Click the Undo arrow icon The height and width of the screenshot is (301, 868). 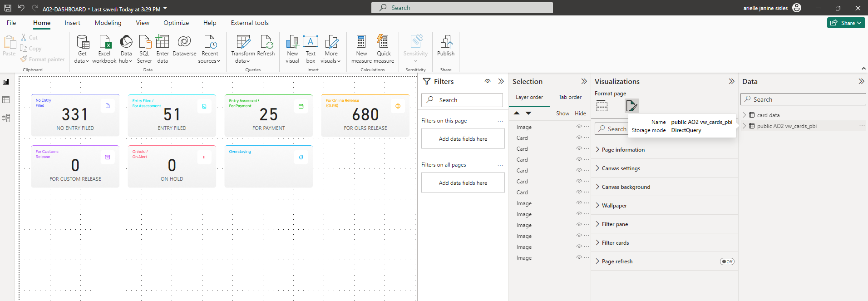tap(21, 8)
